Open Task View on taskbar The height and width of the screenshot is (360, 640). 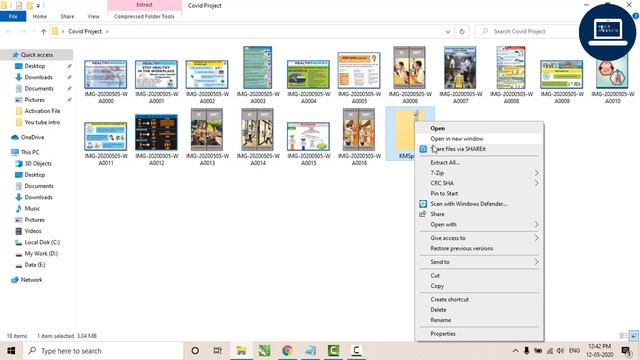(218, 351)
